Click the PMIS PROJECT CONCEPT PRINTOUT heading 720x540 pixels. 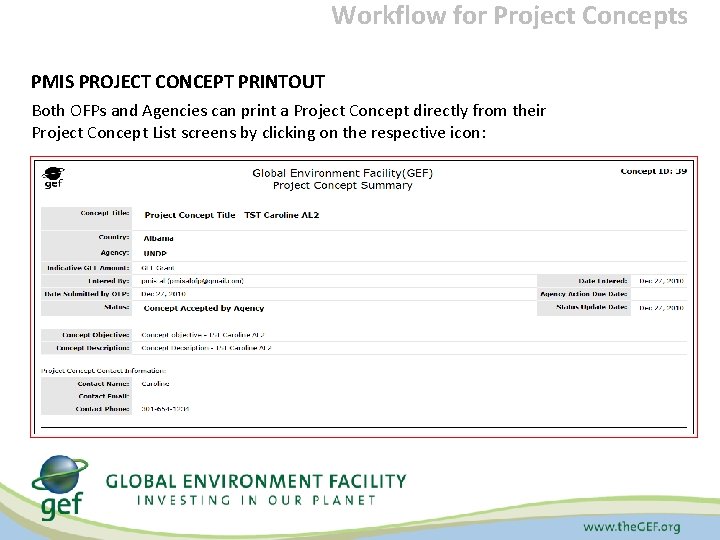tap(178, 82)
